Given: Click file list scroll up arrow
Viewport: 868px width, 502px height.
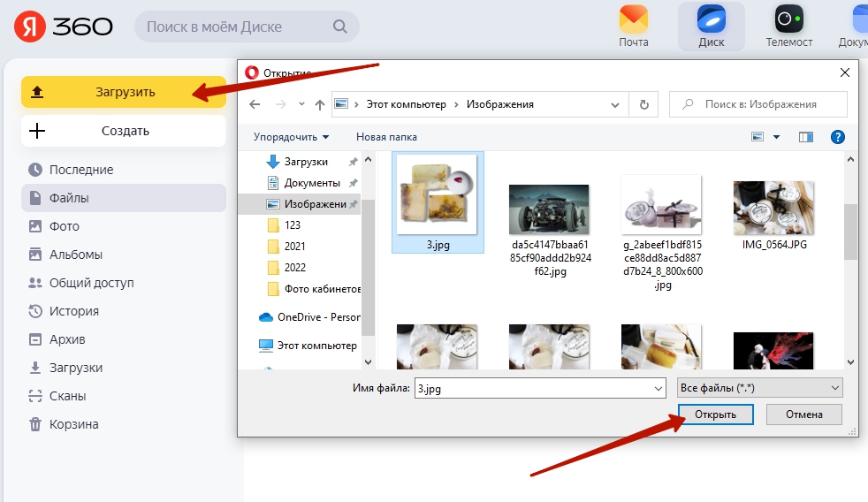Looking at the screenshot, I should [851, 159].
